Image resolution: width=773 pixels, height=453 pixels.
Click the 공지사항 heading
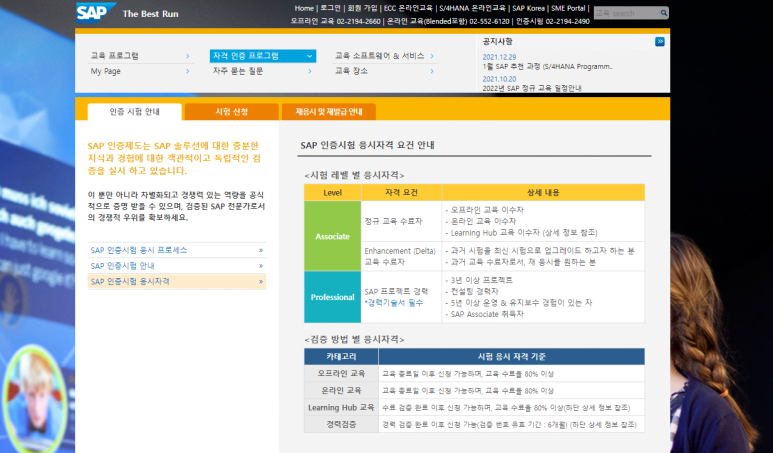tap(497, 41)
